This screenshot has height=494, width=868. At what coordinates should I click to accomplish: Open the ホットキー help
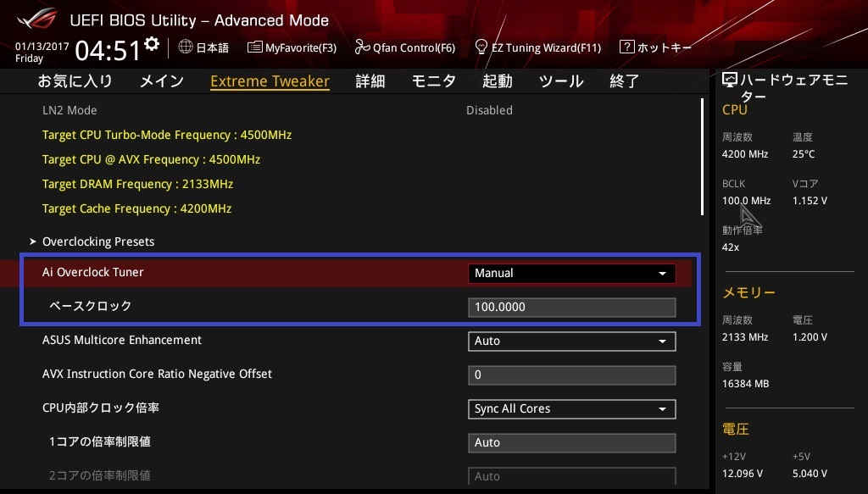pyautogui.click(x=655, y=47)
